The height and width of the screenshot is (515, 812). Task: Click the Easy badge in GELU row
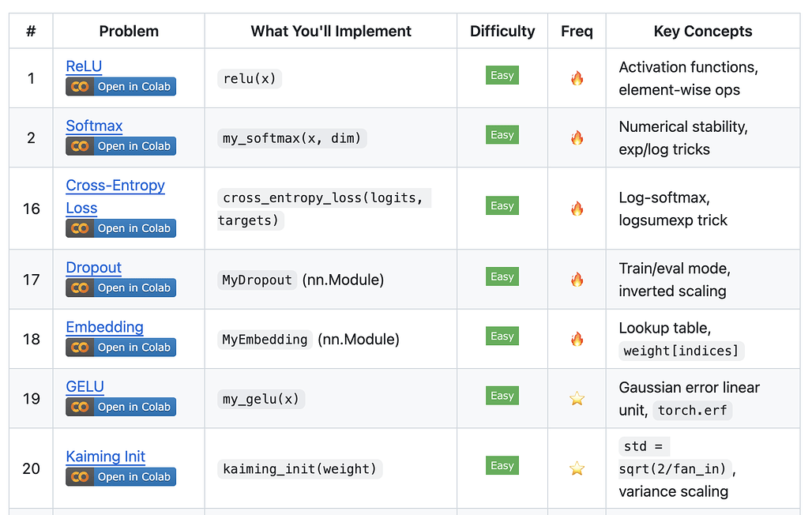502,396
